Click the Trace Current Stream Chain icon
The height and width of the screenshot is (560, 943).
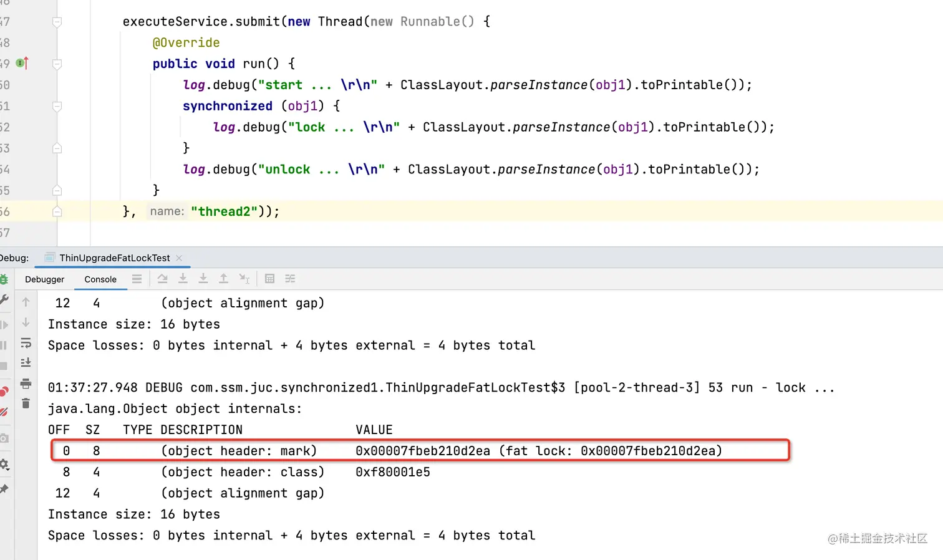tap(290, 279)
